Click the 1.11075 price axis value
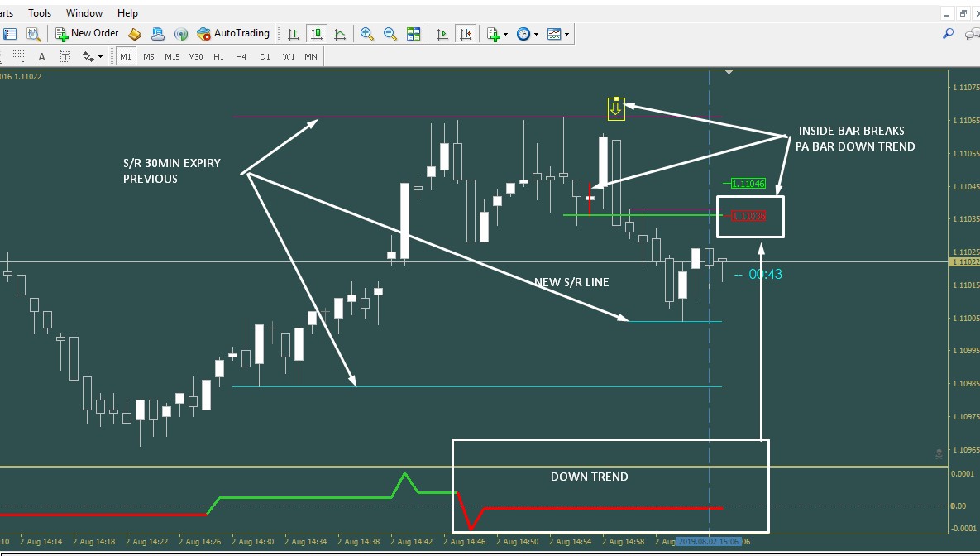This screenshot has width=980, height=556. 966,88
